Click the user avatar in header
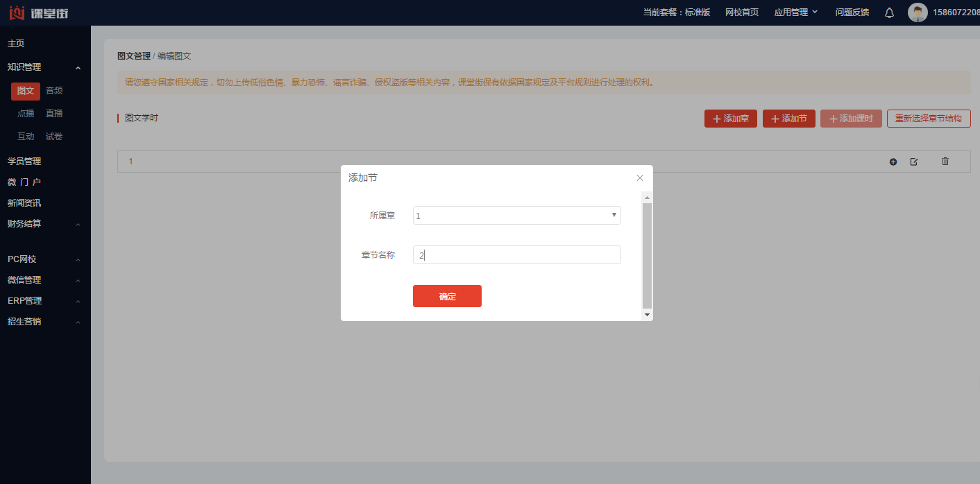The width and height of the screenshot is (980, 484). pyautogui.click(x=918, y=12)
